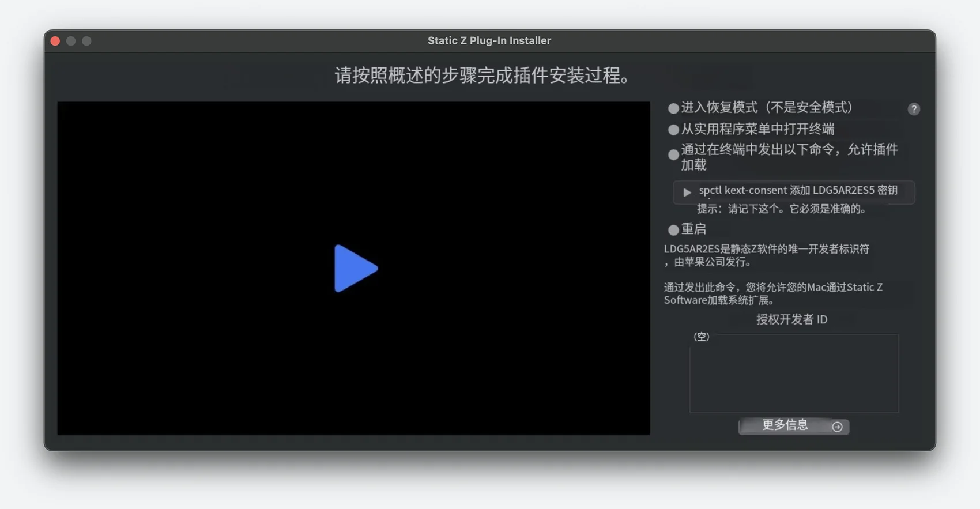The image size is (980, 509).
Task: Play the installation tutorial video
Action: tap(356, 269)
